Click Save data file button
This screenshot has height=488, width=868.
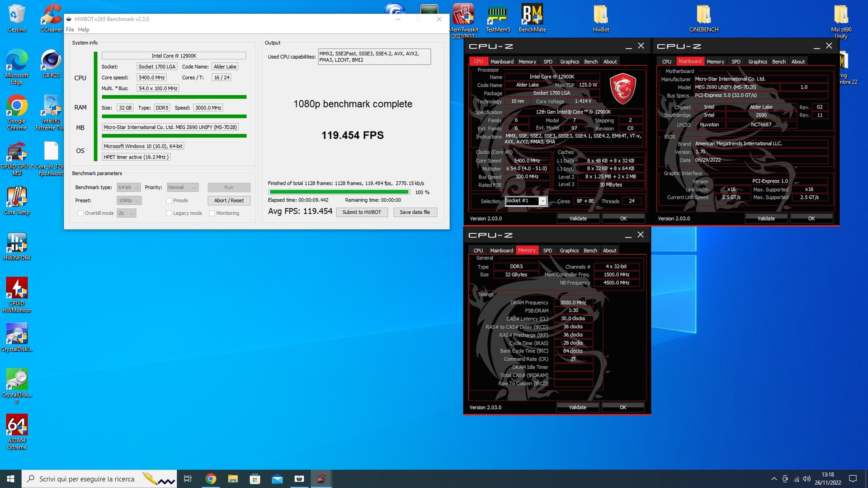[415, 212]
